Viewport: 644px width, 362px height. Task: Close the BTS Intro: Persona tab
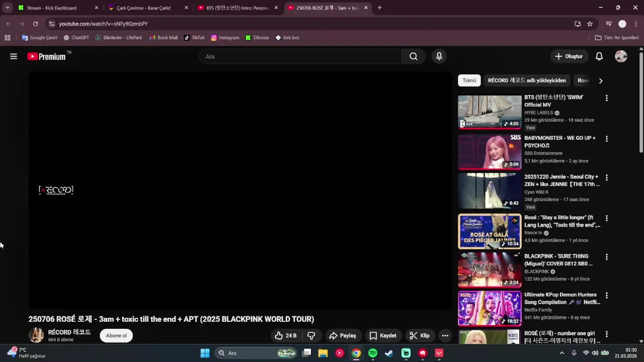coord(276,8)
